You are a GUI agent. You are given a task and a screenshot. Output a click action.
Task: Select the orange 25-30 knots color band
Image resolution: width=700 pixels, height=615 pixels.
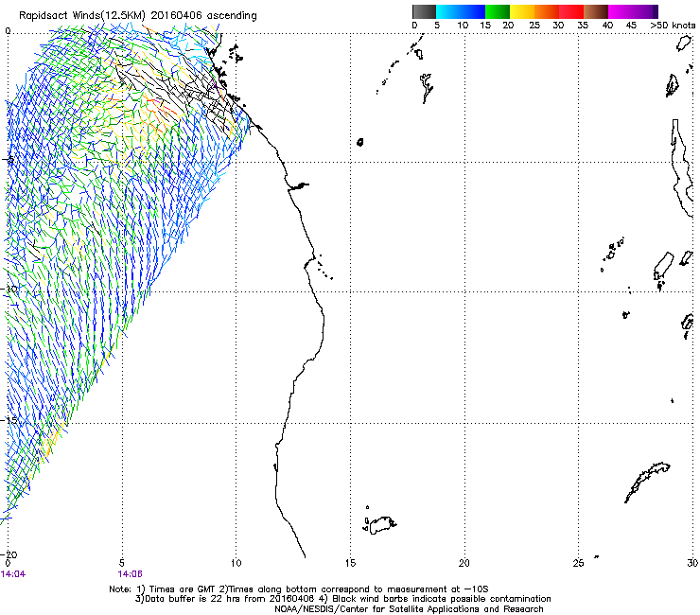coord(547,11)
